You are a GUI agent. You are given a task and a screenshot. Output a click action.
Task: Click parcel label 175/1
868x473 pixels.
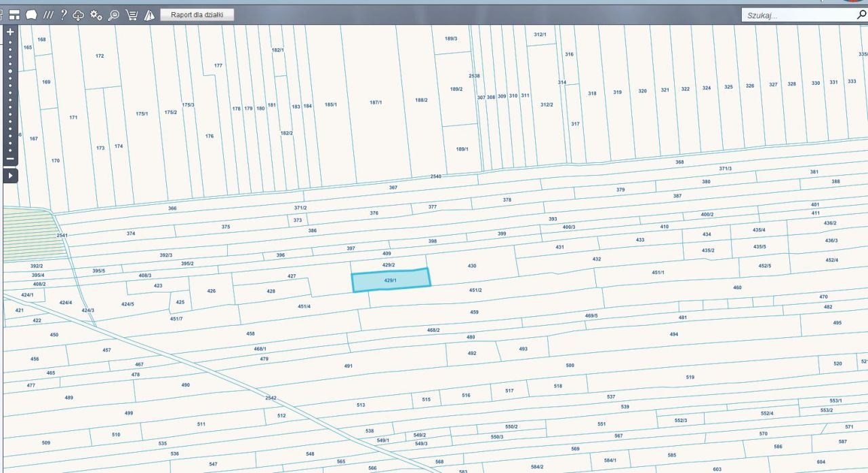pos(142,114)
